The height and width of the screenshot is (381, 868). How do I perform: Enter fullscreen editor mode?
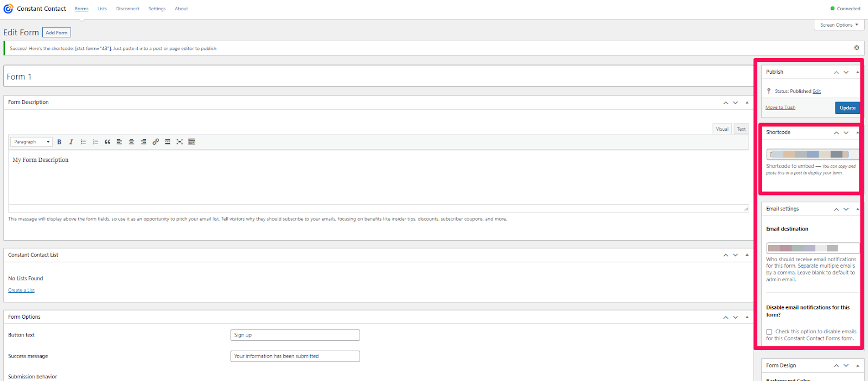coord(180,142)
